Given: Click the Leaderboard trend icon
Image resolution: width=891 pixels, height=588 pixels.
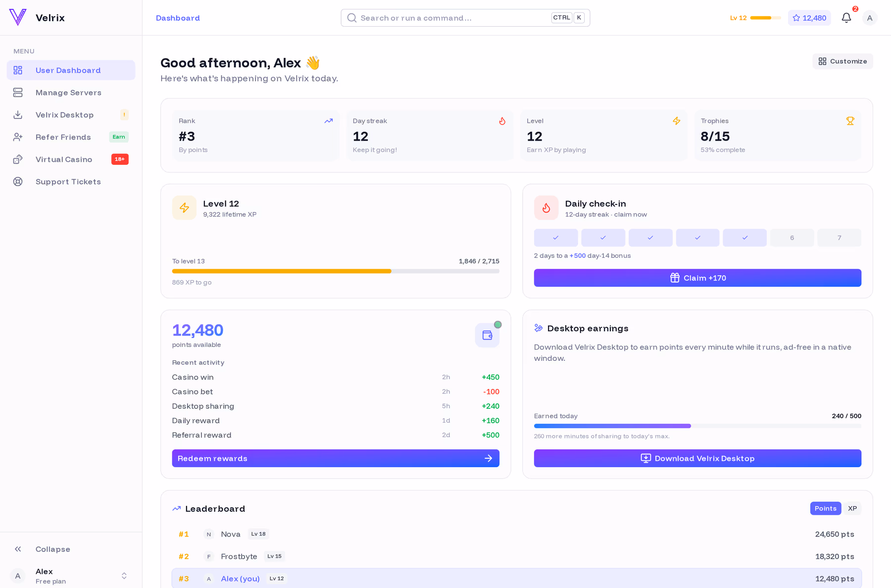Looking at the screenshot, I should [177, 508].
